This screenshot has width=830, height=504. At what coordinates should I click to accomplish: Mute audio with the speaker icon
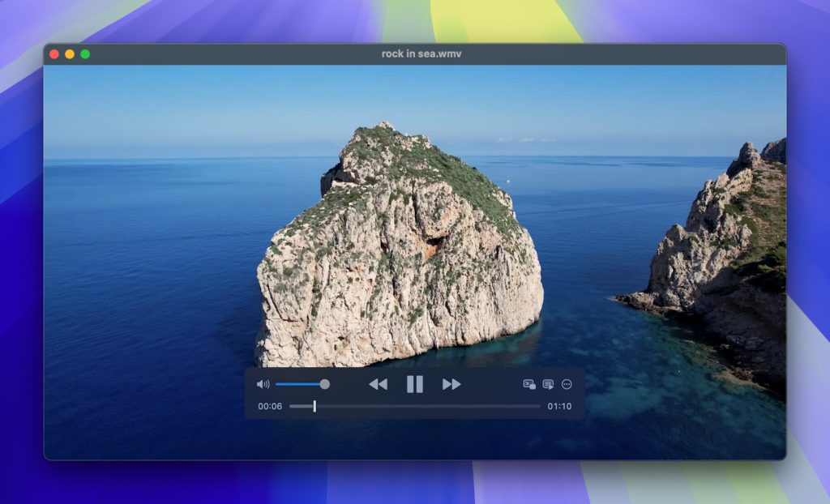click(263, 383)
